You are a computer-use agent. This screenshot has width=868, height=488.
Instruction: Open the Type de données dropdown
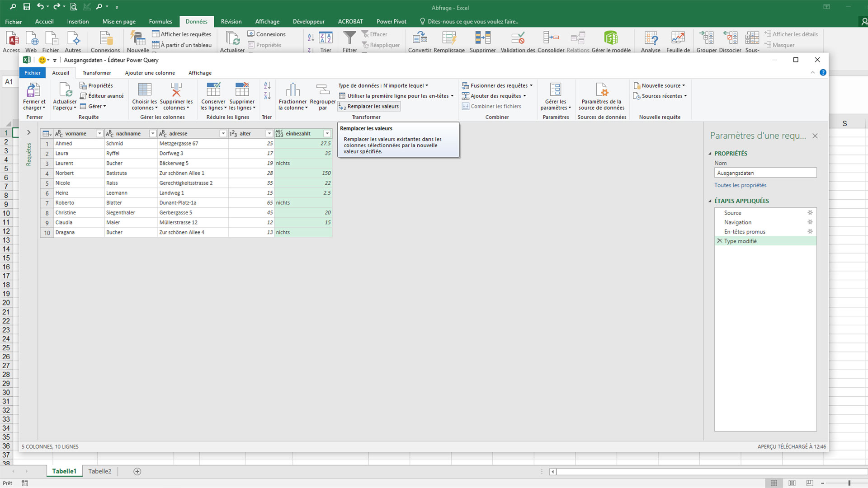pyautogui.click(x=381, y=85)
